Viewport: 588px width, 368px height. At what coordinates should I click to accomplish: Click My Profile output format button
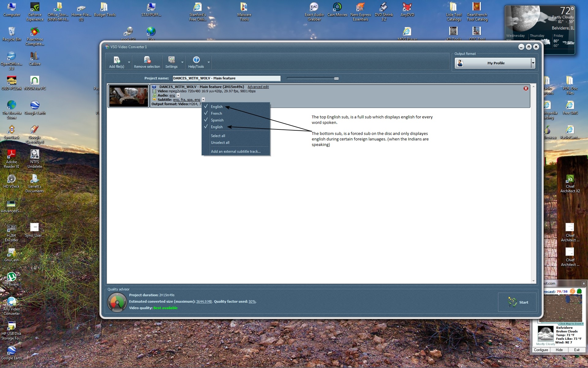tap(493, 63)
